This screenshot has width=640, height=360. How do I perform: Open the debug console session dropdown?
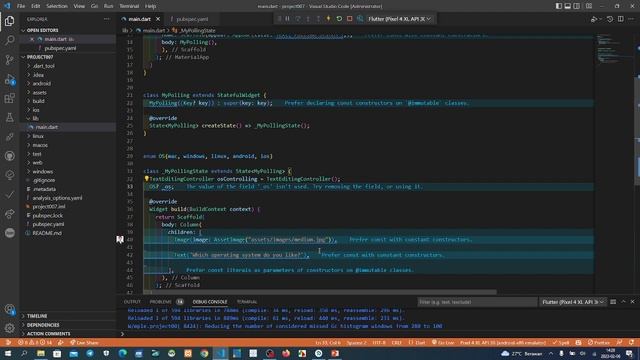(572, 302)
